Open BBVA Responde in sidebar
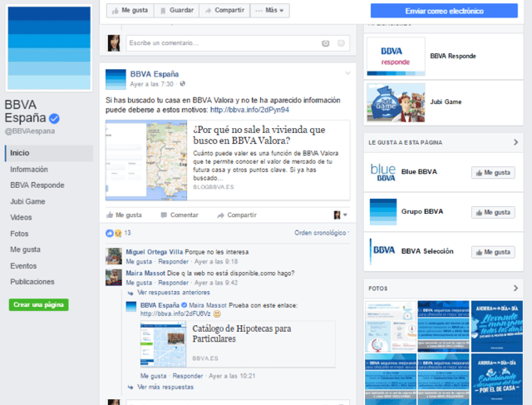 37,185
